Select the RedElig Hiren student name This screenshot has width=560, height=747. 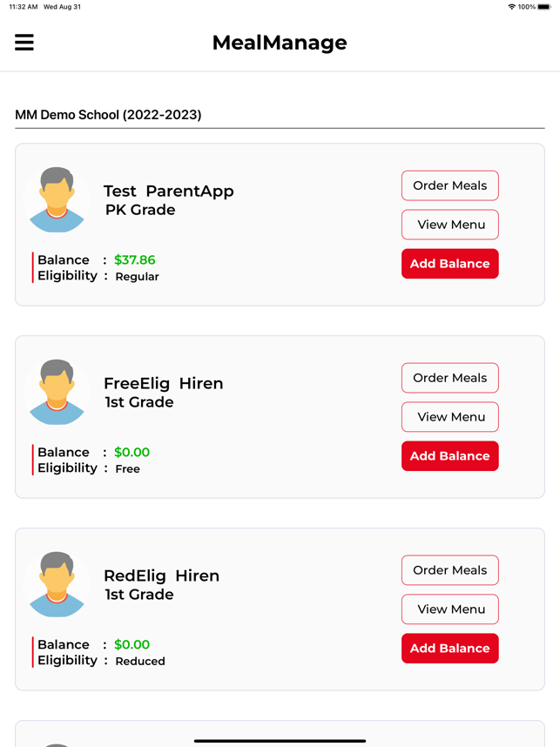pos(161,576)
